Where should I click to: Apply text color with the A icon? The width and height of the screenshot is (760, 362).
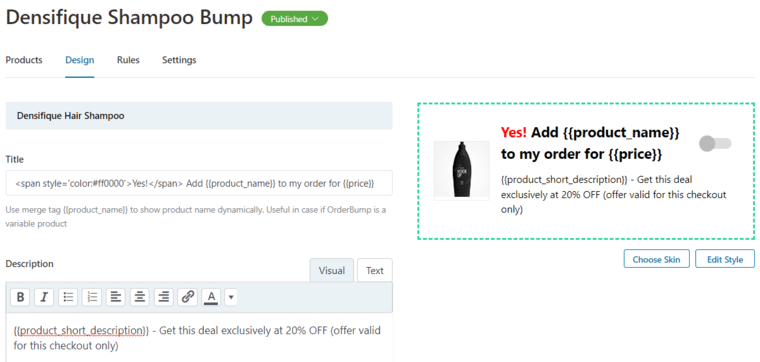point(212,297)
